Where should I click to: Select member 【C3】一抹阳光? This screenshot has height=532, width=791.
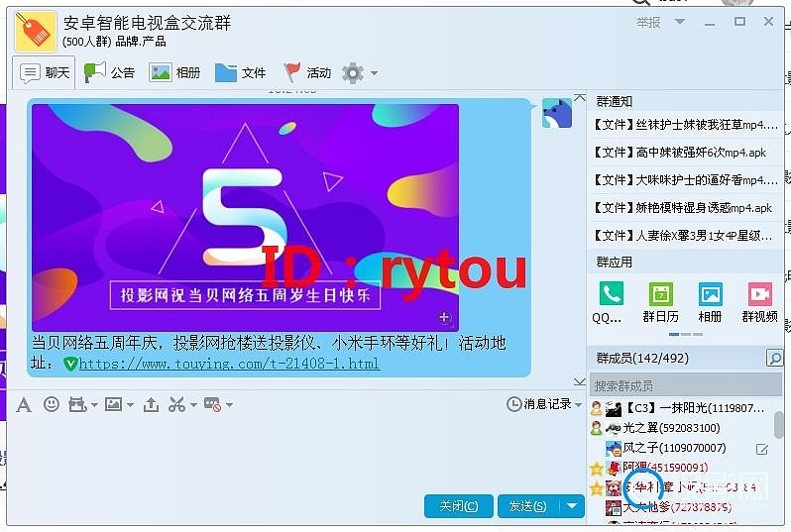click(682, 408)
